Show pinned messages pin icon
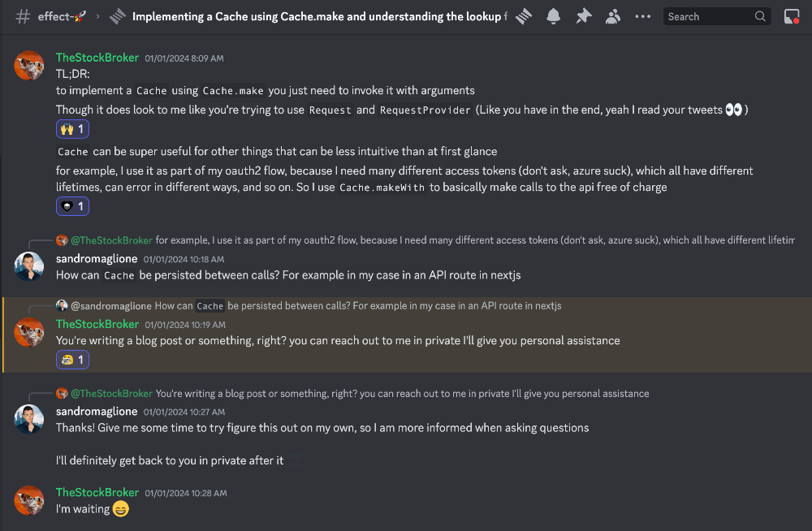This screenshot has width=812, height=531. [x=583, y=16]
